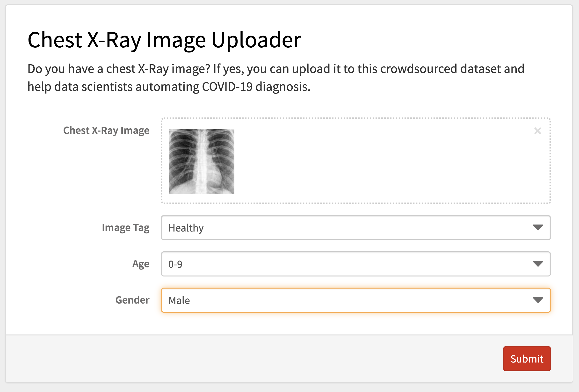Screen dimensions: 579x392
Task: Click the Gender dropdown arrow
Action: coord(538,300)
